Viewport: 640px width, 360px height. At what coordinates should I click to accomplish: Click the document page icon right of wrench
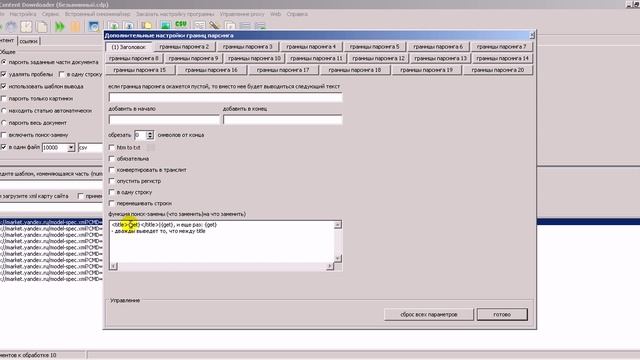point(230,26)
